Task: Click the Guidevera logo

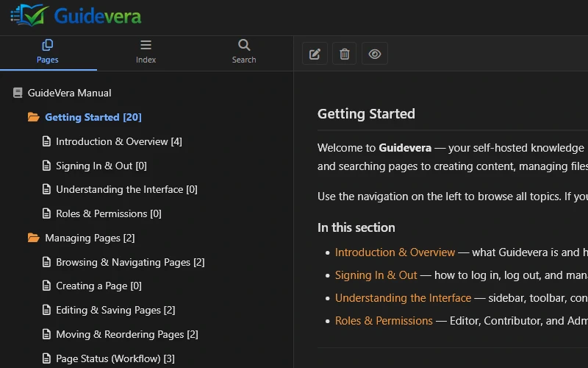Action: (x=75, y=15)
